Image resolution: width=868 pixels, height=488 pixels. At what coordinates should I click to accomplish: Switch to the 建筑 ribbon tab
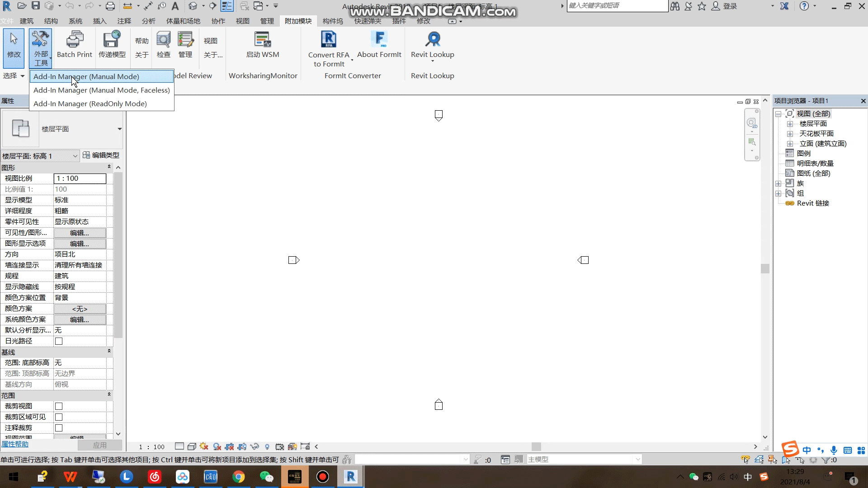(x=27, y=21)
